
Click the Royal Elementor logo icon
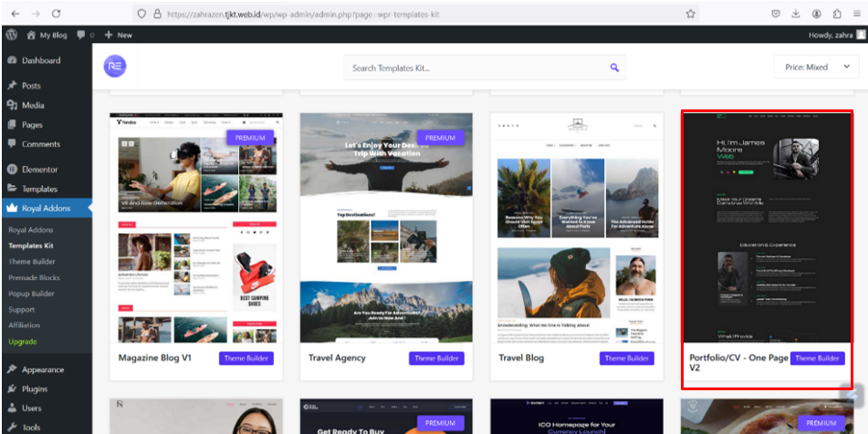click(x=116, y=67)
